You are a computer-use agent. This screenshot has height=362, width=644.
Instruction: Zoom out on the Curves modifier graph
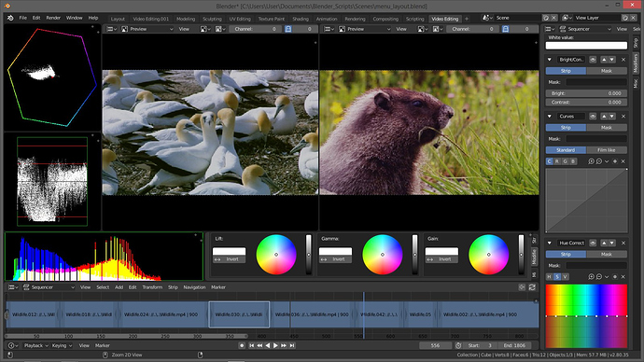click(599, 161)
